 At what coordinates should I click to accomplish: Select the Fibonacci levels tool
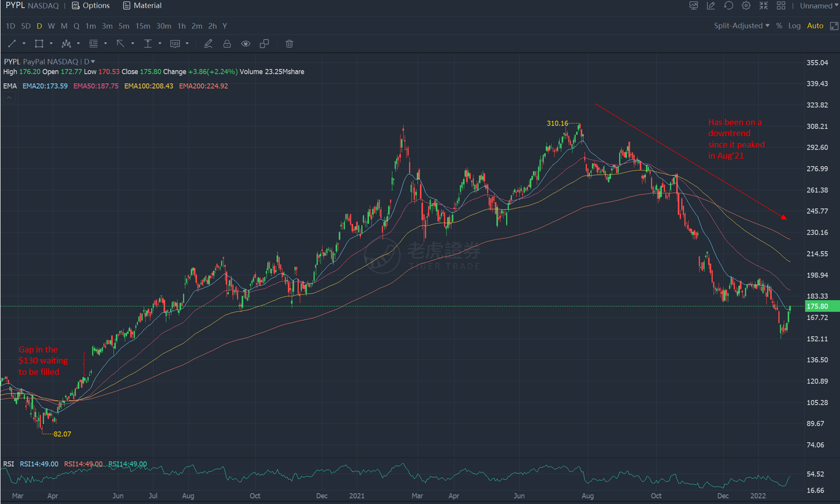pyautogui.click(x=93, y=44)
